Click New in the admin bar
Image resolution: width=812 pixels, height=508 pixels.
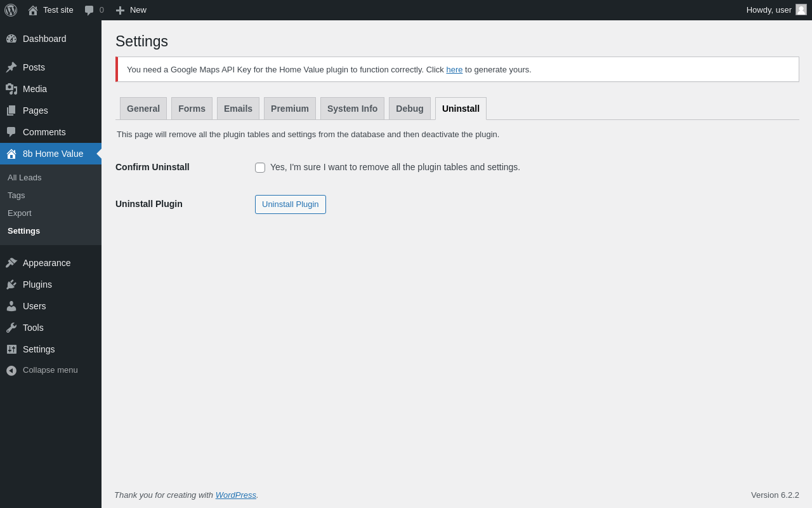[x=138, y=10]
